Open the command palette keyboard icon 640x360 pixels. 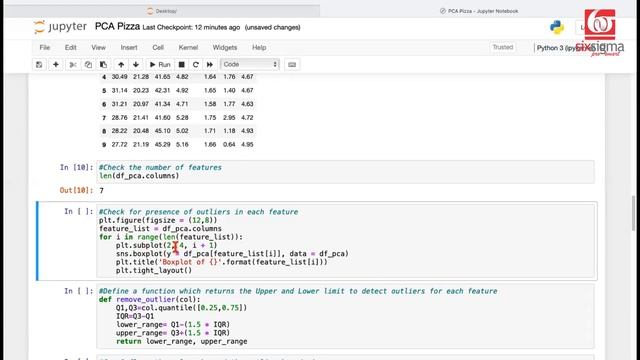pos(292,64)
